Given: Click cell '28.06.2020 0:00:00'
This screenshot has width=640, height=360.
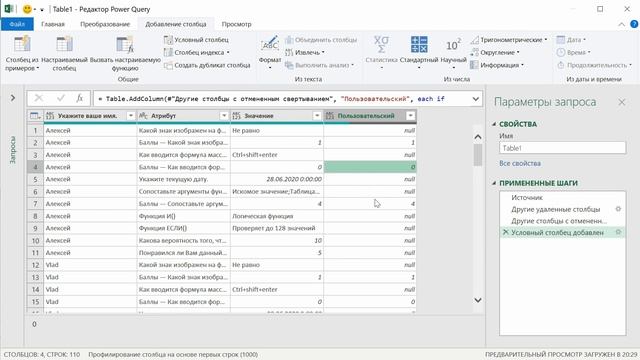Looking at the screenshot, I should (277, 179).
